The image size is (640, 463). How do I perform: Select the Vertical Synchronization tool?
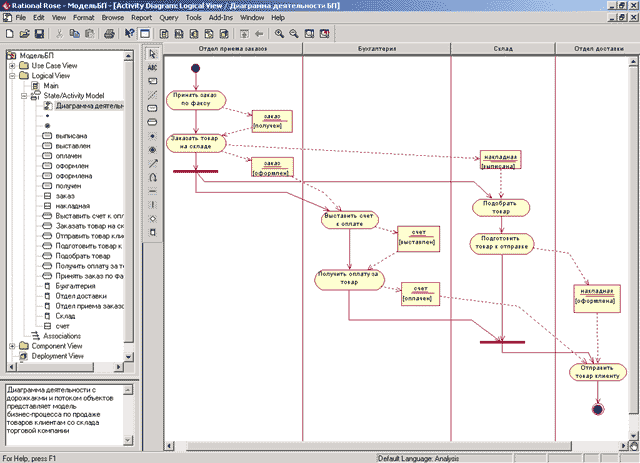click(x=152, y=205)
